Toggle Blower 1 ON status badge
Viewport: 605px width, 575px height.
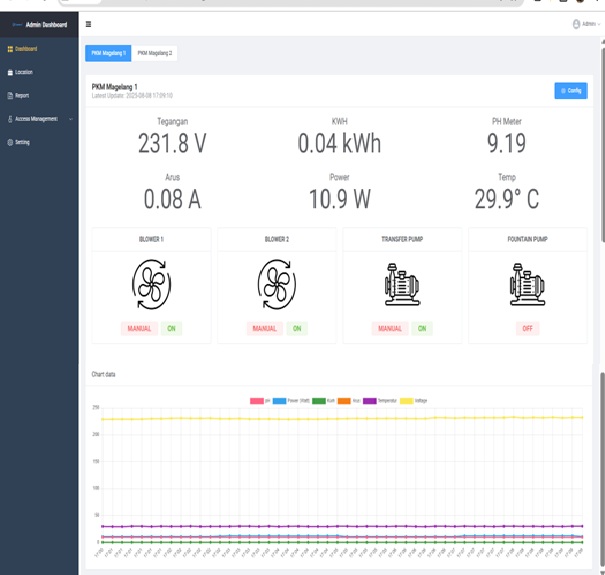(172, 328)
